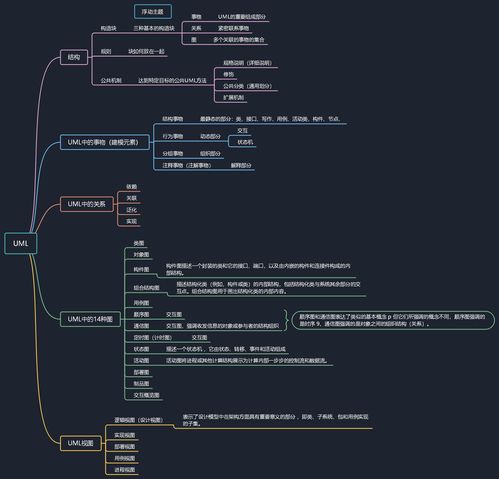Click the rounded summary callout beside the brace
This screenshot has height=479, width=499.
coord(393,320)
